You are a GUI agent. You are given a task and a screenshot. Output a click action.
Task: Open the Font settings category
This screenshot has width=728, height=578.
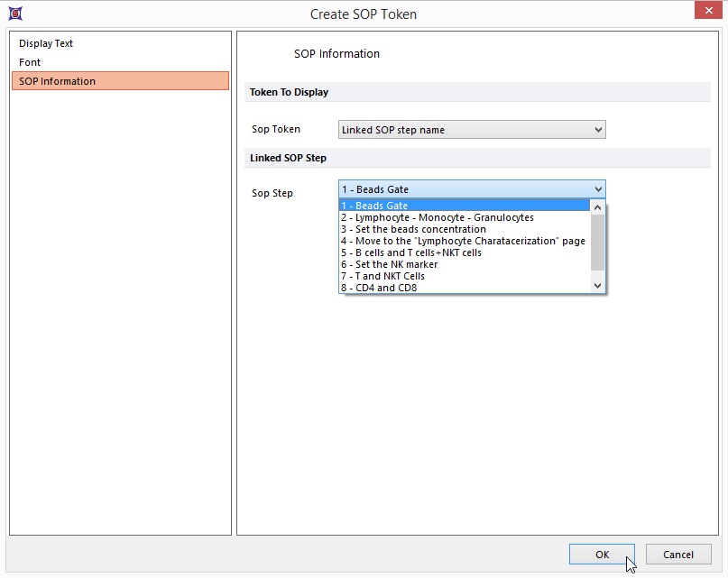click(x=30, y=62)
